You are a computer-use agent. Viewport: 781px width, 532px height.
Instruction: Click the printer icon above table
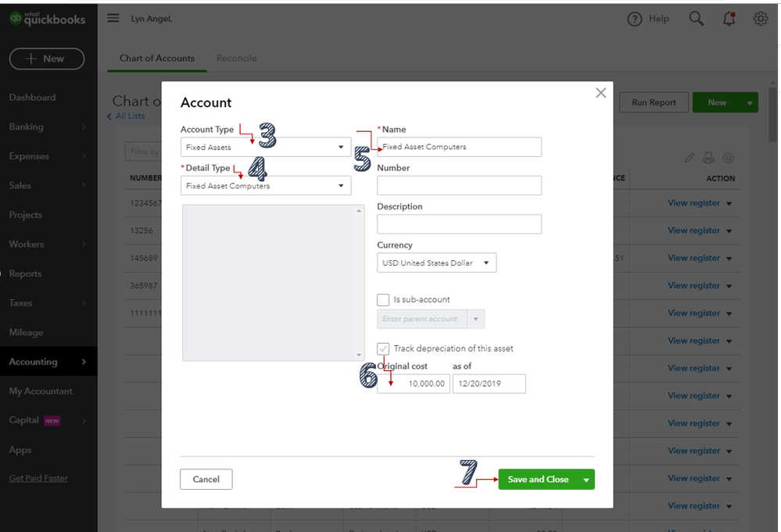pos(708,159)
